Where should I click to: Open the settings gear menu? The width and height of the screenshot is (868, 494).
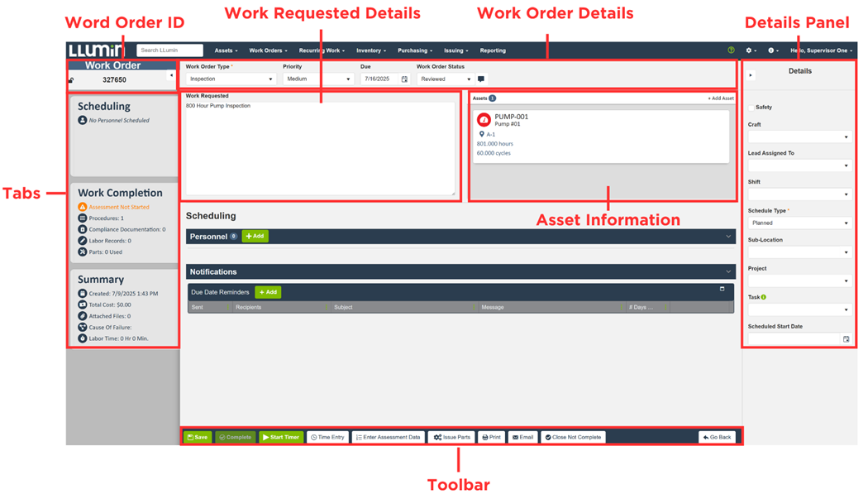(x=750, y=50)
